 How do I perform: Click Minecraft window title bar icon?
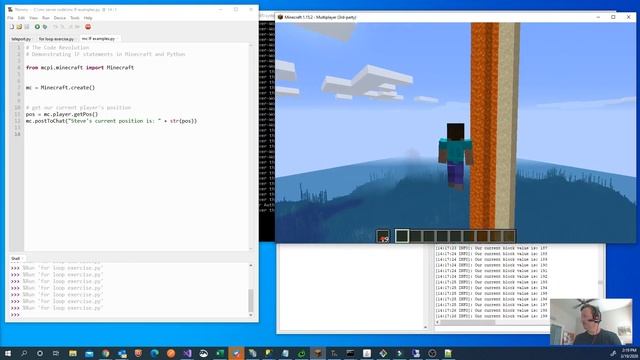pos(280,17)
